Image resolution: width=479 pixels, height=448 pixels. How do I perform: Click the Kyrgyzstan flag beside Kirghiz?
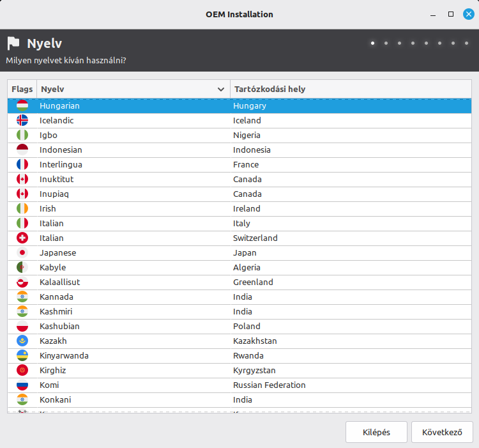pos(22,370)
